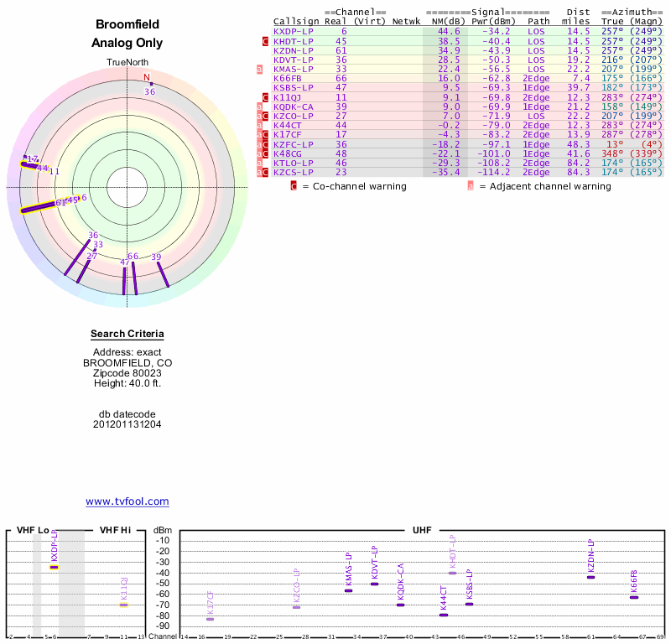Click the KXDP-LP callsign in table
Viewport: 671px width, 644px height.
293,32
